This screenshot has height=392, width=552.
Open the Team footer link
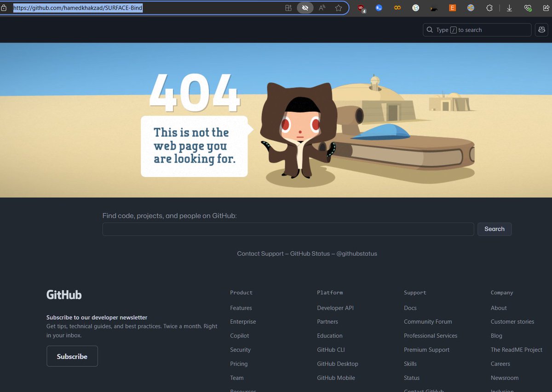pyautogui.click(x=237, y=378)
